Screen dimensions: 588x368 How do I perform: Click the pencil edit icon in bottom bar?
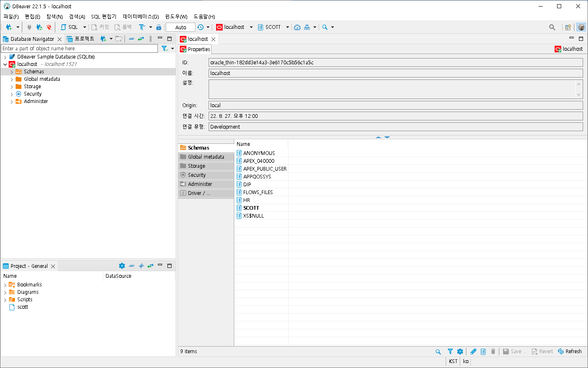click(473, 352)
